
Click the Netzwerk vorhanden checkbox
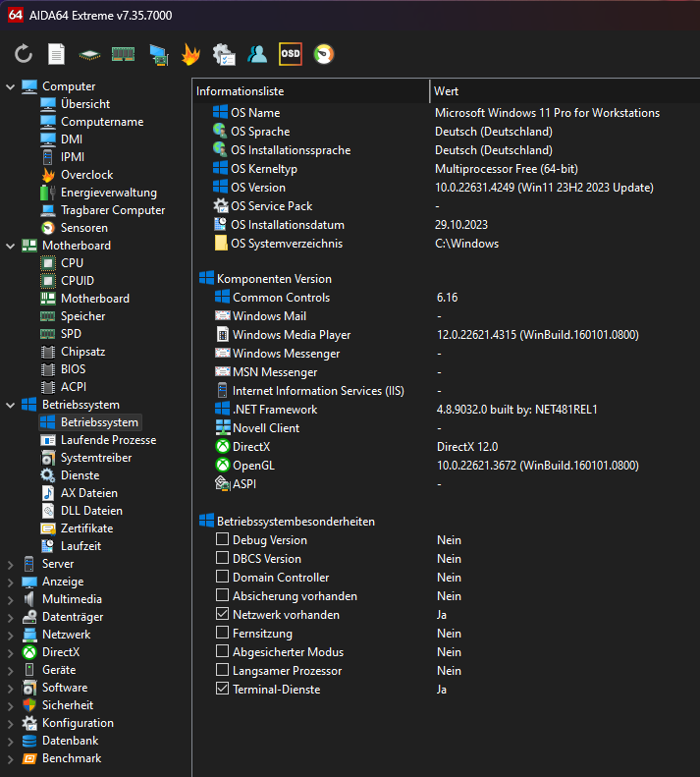point(223,614)
